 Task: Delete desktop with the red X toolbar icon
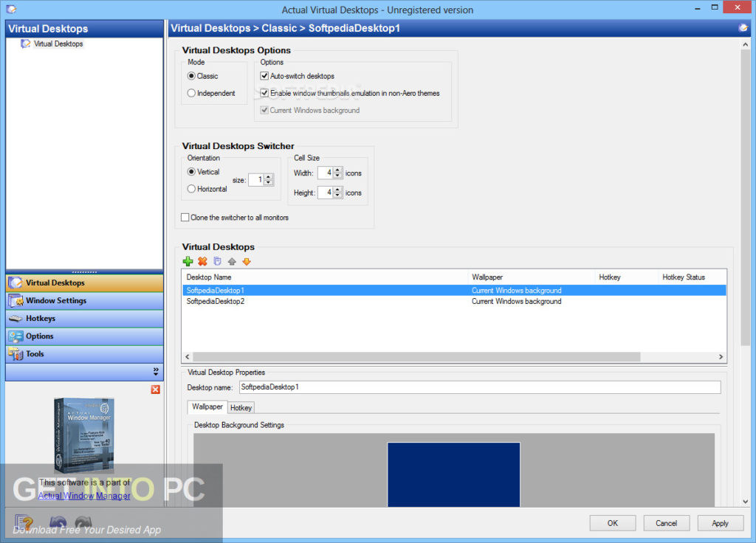click(x=202, y=261)
